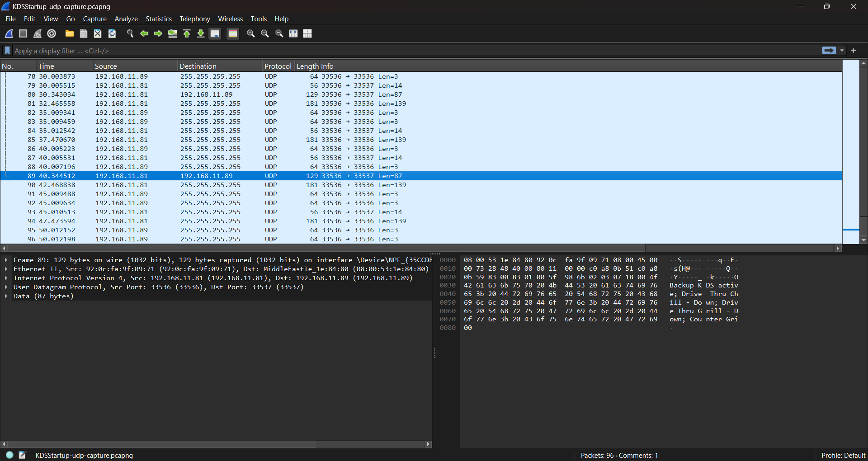This screenshot has width=868, height=461.
Task: Stop the running capture
Action: pyautogui.click(x=23, y=33)
